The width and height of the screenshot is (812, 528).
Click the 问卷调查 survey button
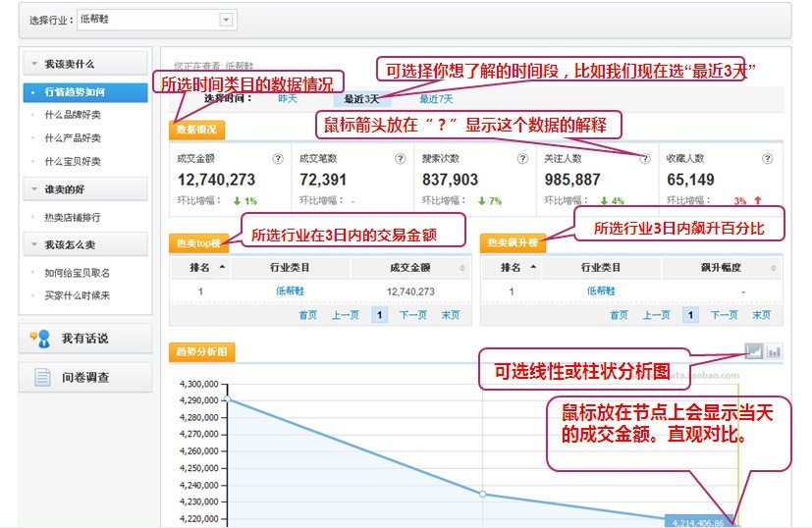click(x=85, y=378)
